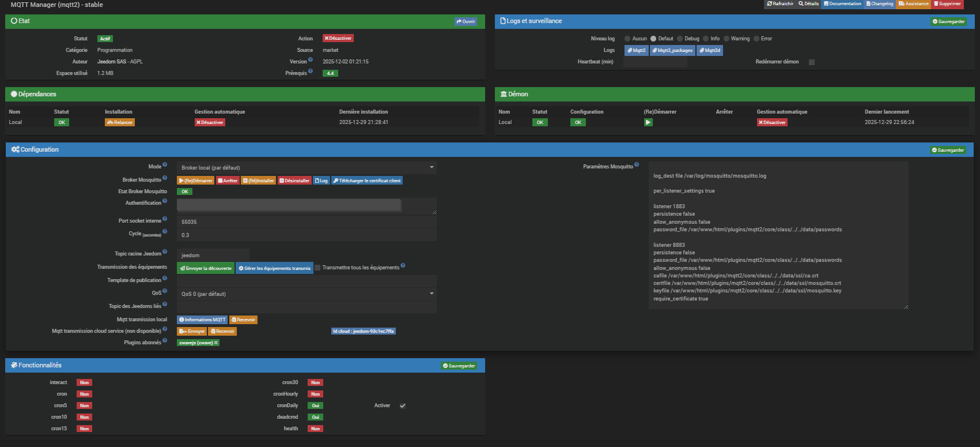Click the Version help question mark icon

[x=311, y=59]
